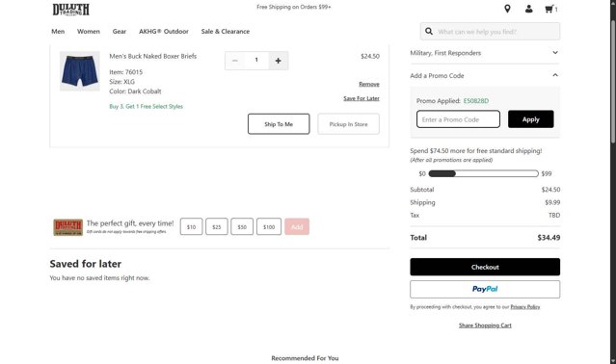The height and width of the screenshot is (364, 616).
Task: Open the shopping cart icon
Action: click(x=550, y=9)
